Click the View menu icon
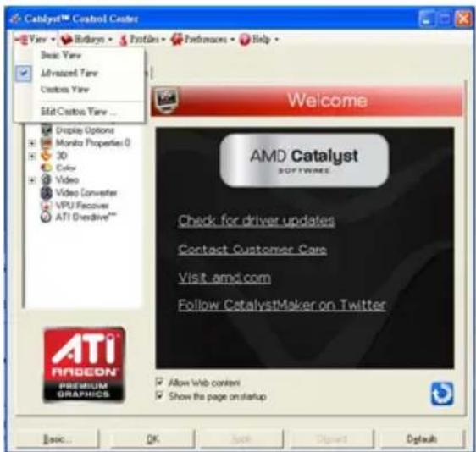The height and width of the screenshot is (452, 476). (x=21, y=40)
